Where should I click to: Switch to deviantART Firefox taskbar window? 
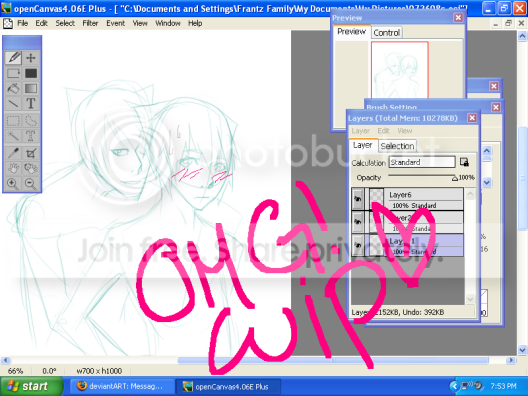pyautogui.click(x=122, y=386)
